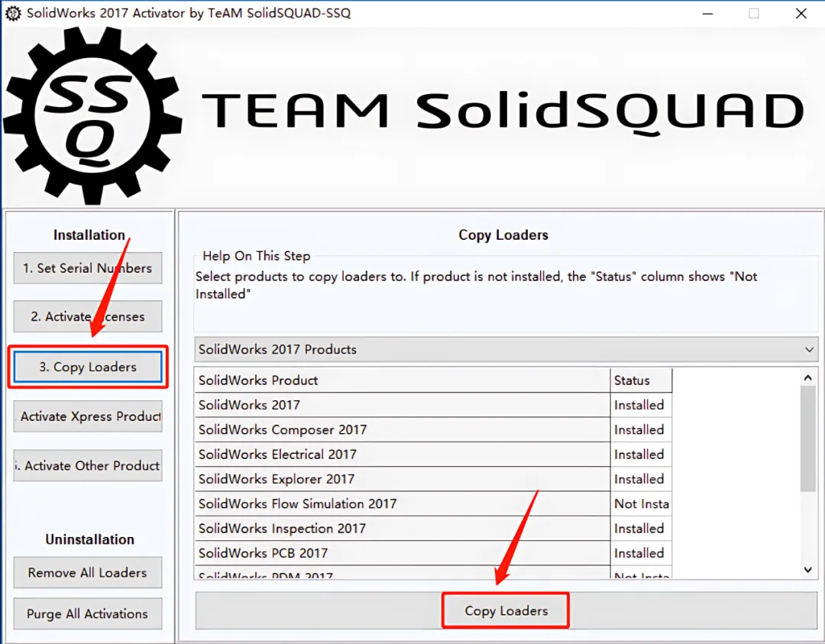Click the Remove All Loaders button
This screenshot has height=644, width=825.
coord(88,572)
